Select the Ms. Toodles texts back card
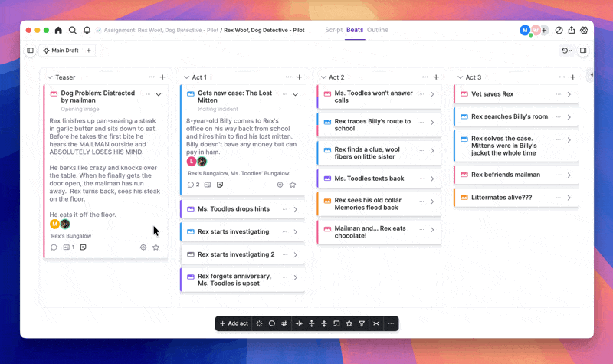613x364 pixels. [369, 179]
